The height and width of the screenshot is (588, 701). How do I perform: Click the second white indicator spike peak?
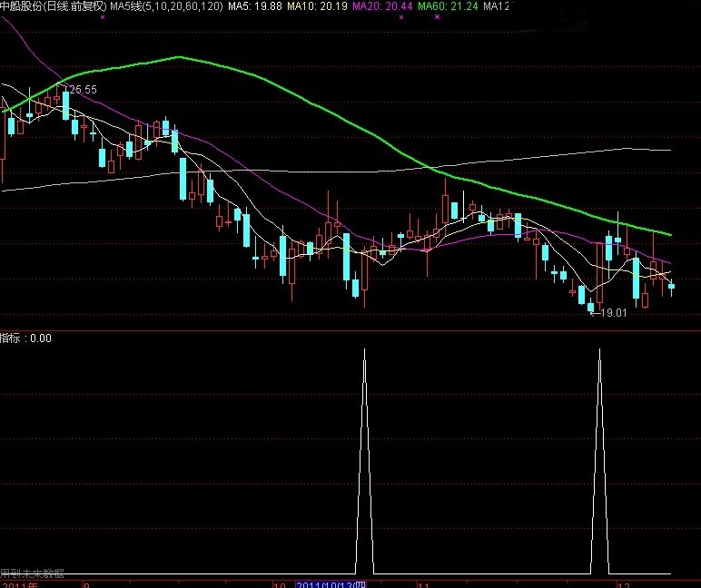[x=599, y=351]
